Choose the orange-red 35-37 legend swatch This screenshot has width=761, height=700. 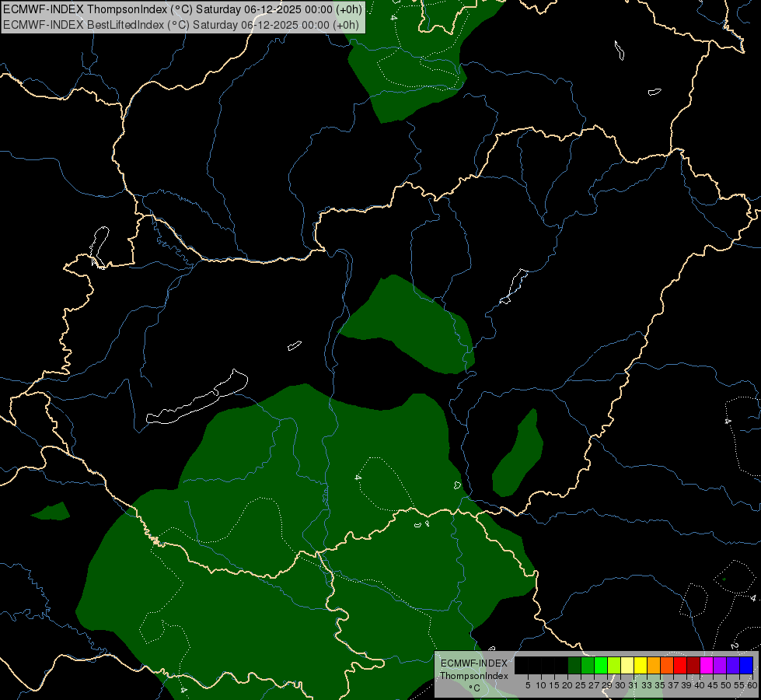pyautogui.click(x=667, y=665)
